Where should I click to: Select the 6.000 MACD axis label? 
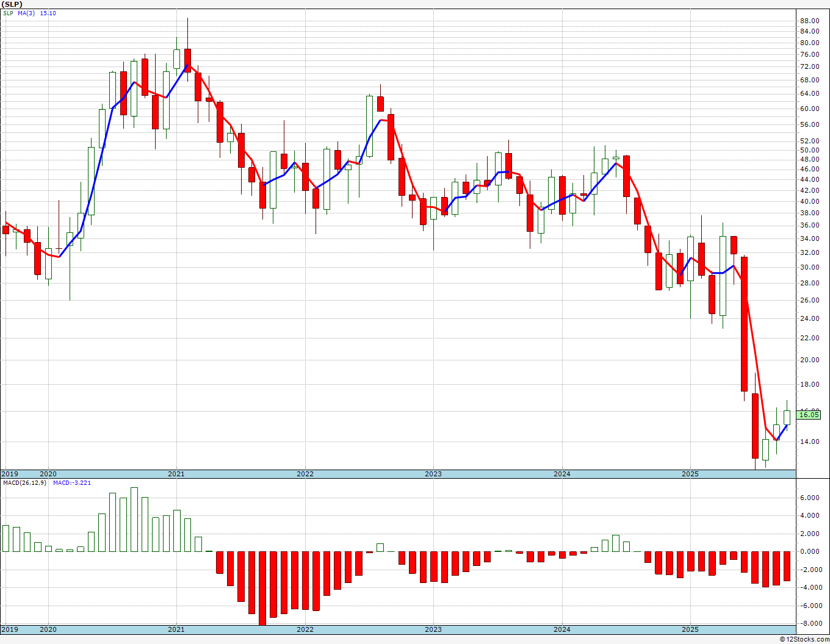click(x=809, y=498)
